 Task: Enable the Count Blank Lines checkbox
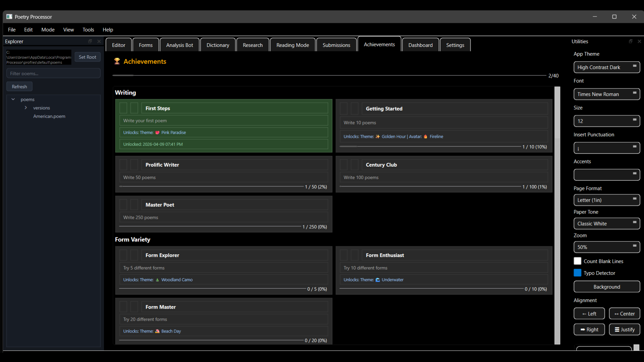[x=577, y=261]
